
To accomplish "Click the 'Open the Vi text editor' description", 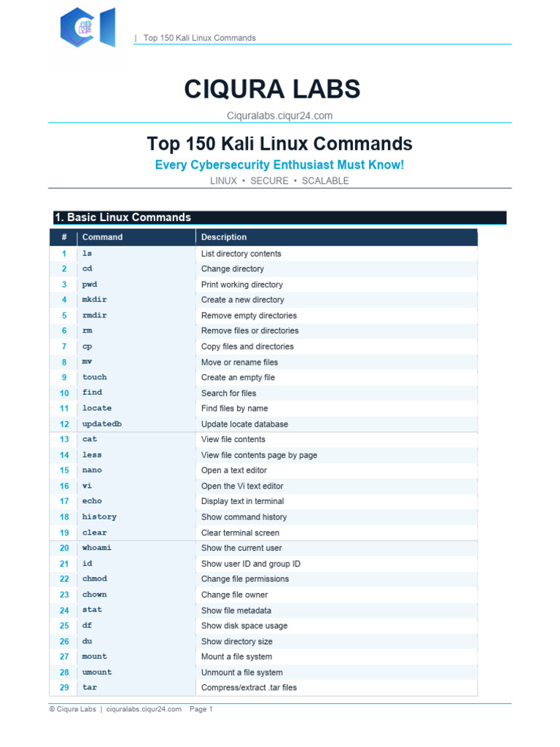I will (x=242, y=487).
